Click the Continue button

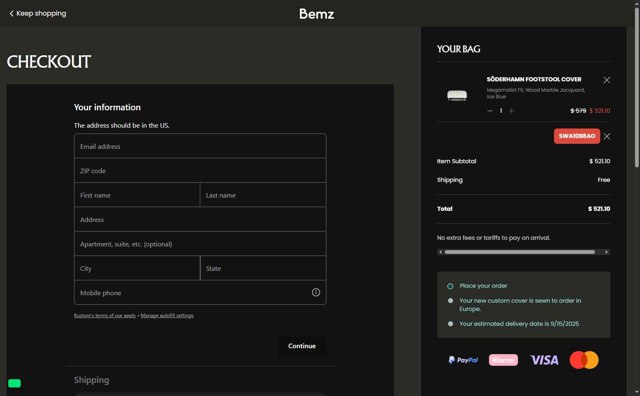coord(302,346)
